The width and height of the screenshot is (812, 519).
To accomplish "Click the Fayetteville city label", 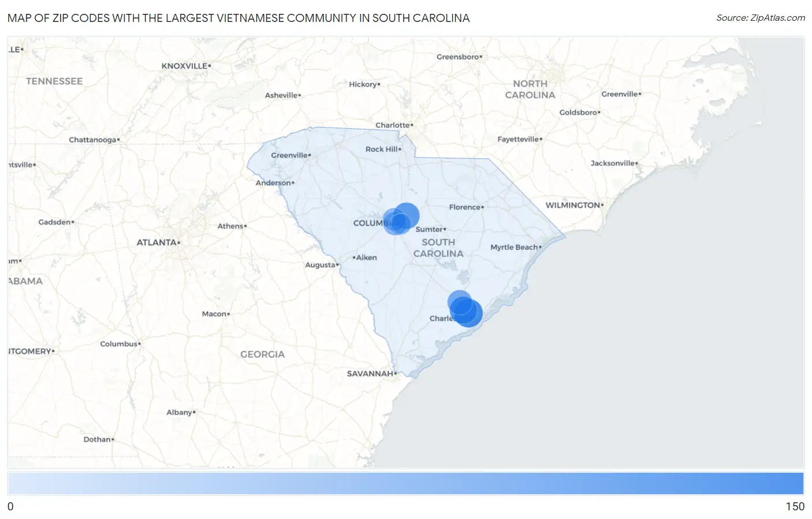I will click(x=518, y=139).
